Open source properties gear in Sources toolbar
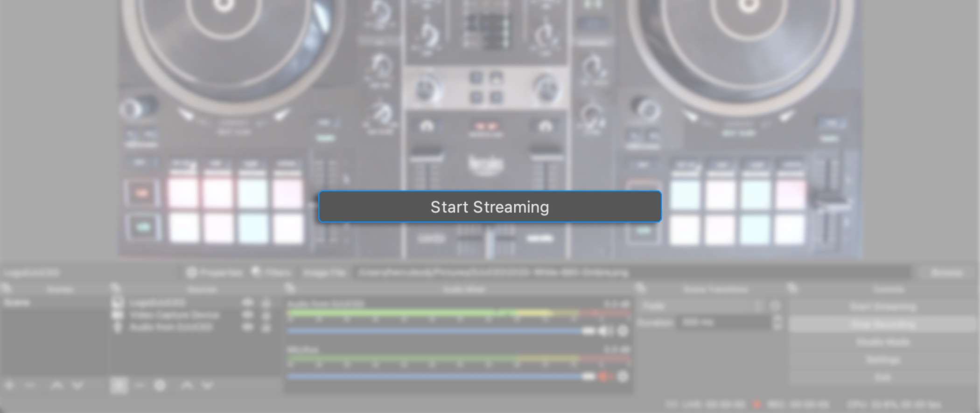The width and height of the screenshot is (980, 413). click(x=160, y=385)
